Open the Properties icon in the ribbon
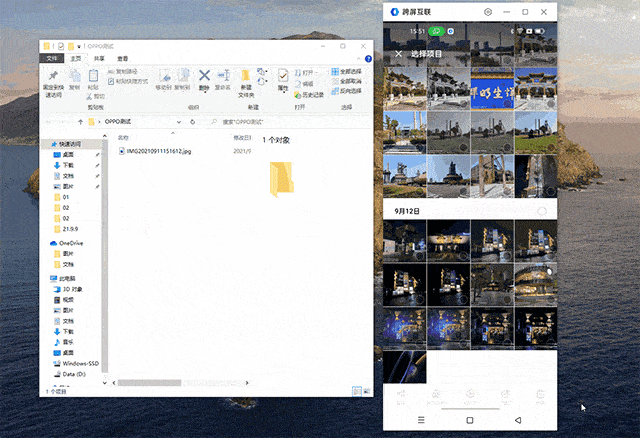 (x=283, y=76)
